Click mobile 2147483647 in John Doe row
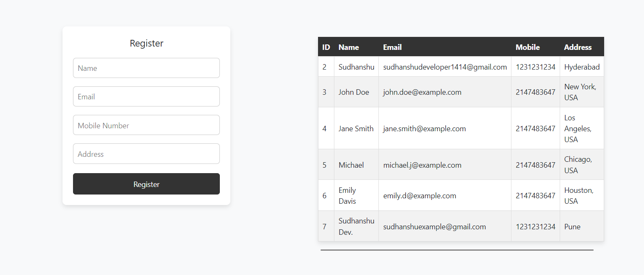This screenshot has height=275, width=644. click(535, 92)
